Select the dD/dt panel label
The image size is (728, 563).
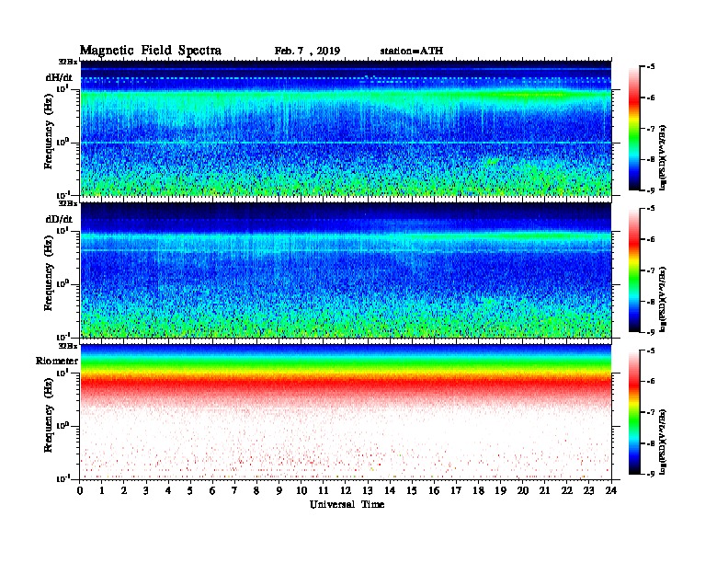coord(59,219)
